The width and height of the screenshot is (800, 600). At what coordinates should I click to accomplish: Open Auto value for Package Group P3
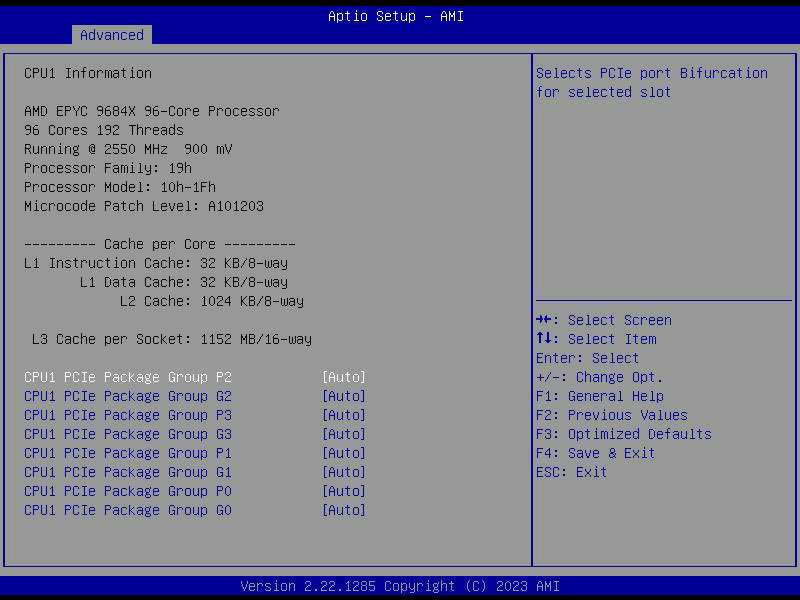pyautogui.click(x=344, y=415)
